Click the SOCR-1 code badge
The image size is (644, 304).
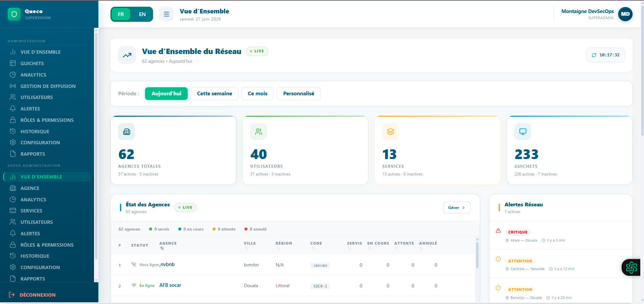[x=320, y=286]
